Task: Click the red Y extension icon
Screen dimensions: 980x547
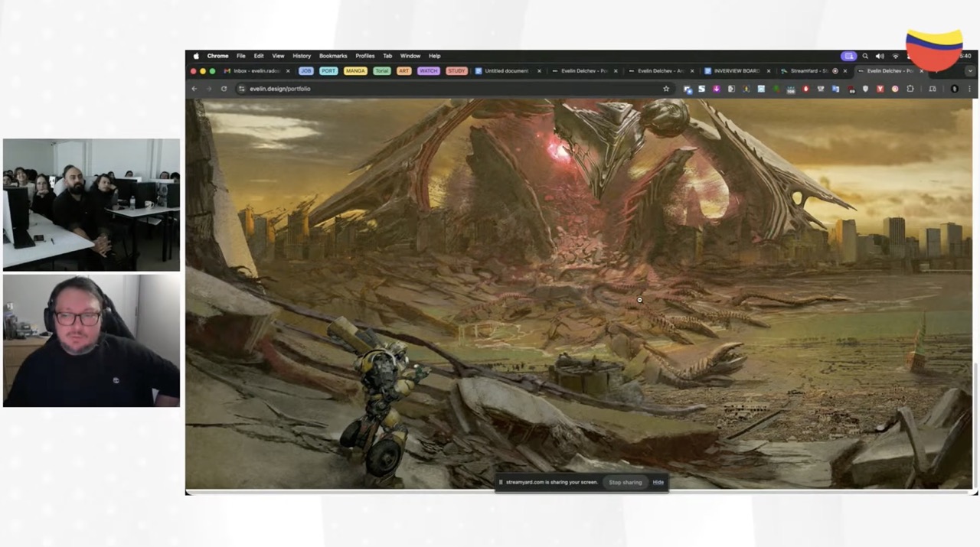Action: point(880,89)
